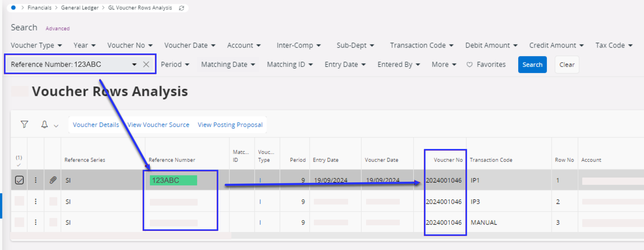This screenshot has height=250, width=644.
Task: Open the Transaction Code filter dropdown
Action: pos(421,45)
